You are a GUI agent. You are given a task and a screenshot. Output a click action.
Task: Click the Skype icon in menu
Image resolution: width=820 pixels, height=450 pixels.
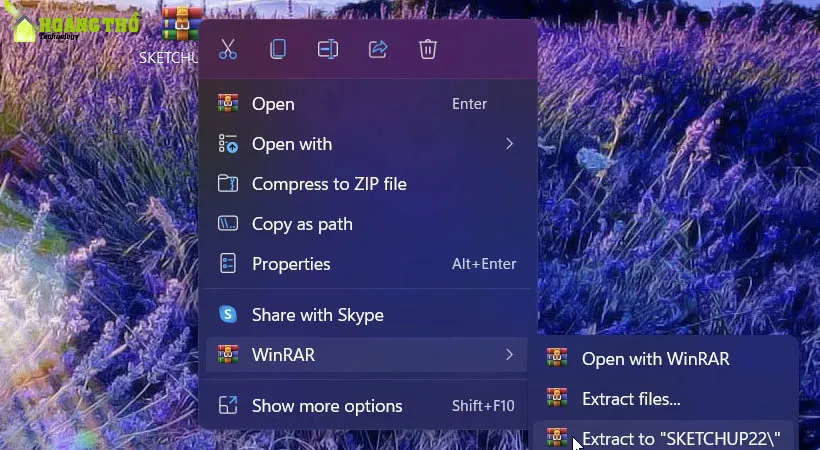228,314
